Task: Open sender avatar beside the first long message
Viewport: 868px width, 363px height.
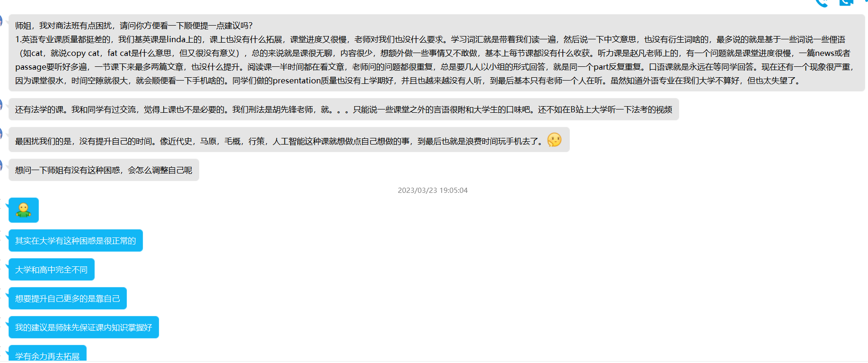Action: coord(1,21)
